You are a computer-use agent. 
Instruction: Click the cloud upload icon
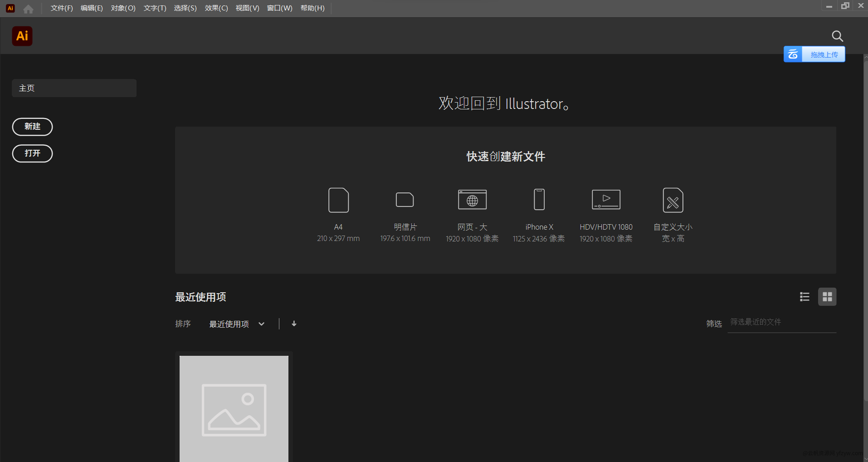(x=793, y=54)
